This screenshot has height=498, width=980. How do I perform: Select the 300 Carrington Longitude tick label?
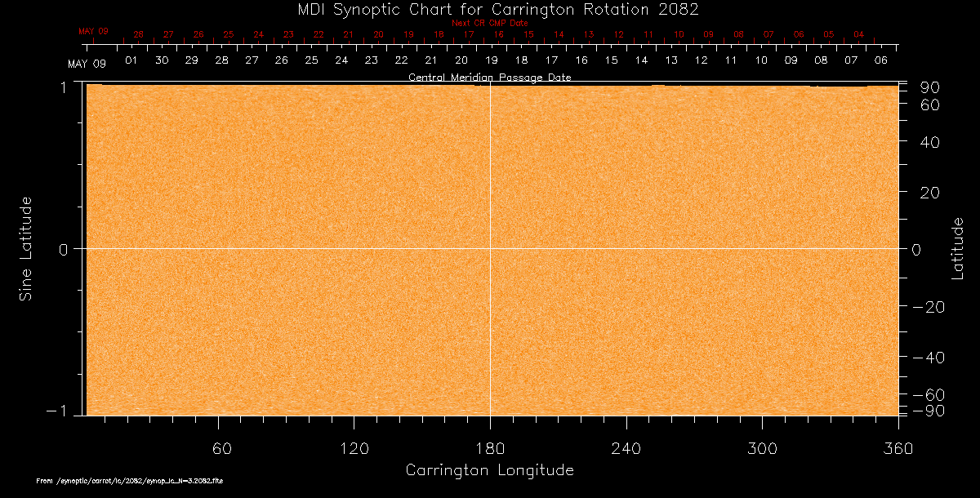[x=761, y=448]
